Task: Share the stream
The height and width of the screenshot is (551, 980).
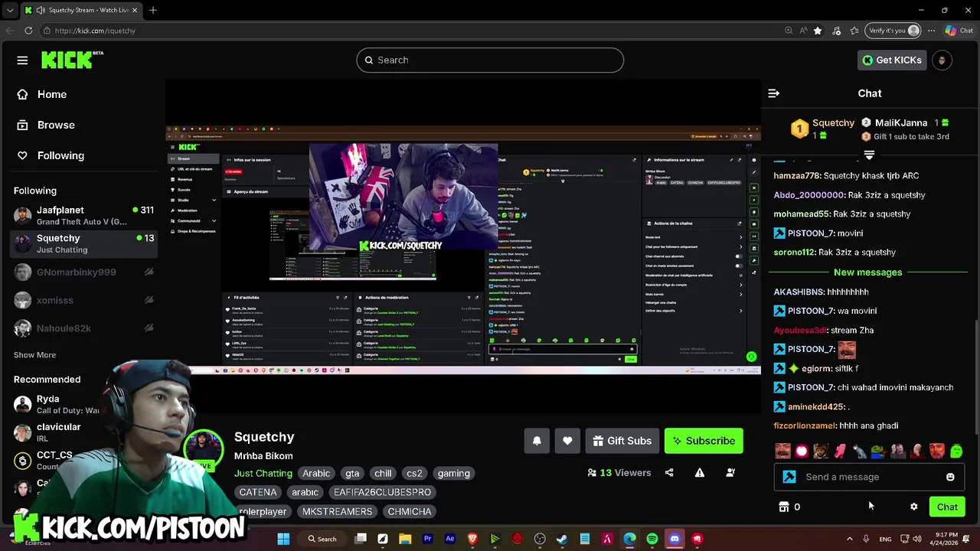Action: tap(669, 473)
